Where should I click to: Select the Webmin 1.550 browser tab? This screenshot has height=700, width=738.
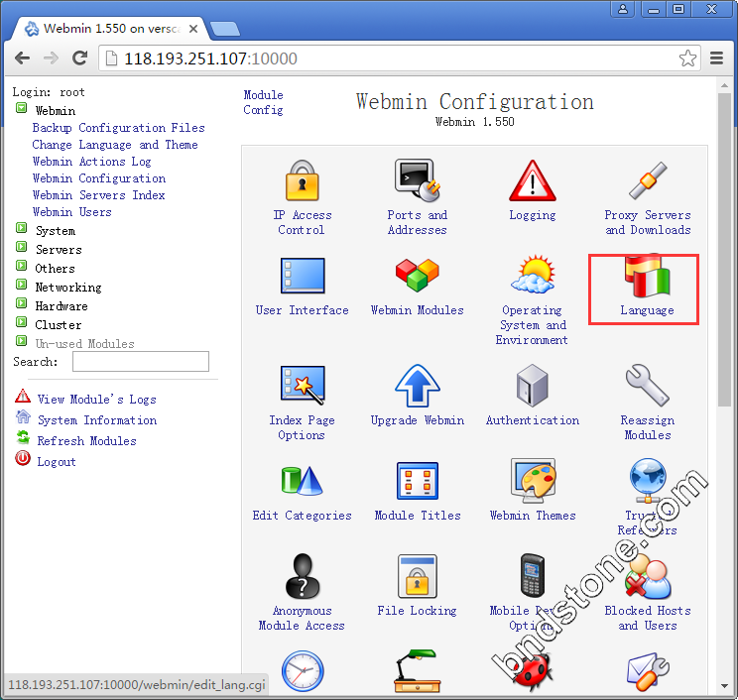click(112, 29)
